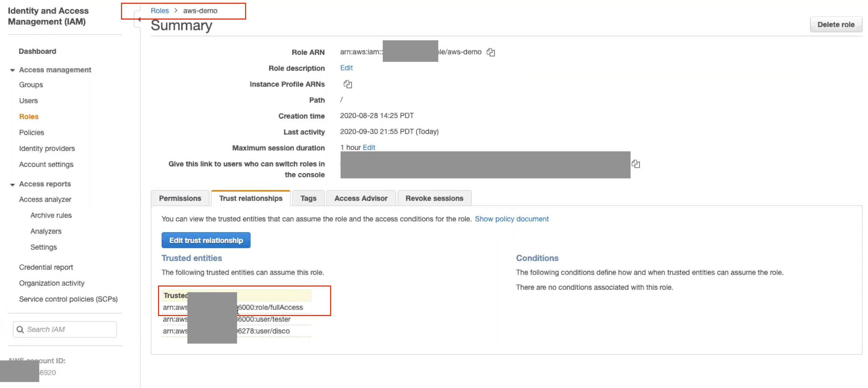Viewport: 868px width, 388px height.
Task: Open Identity providers page
Action: 47,148
